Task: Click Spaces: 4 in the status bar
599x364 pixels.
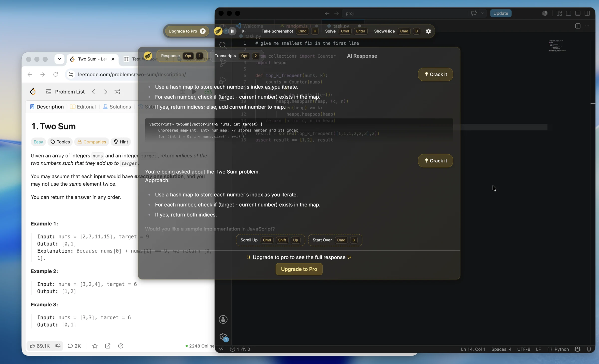Action: click(501, 349)
